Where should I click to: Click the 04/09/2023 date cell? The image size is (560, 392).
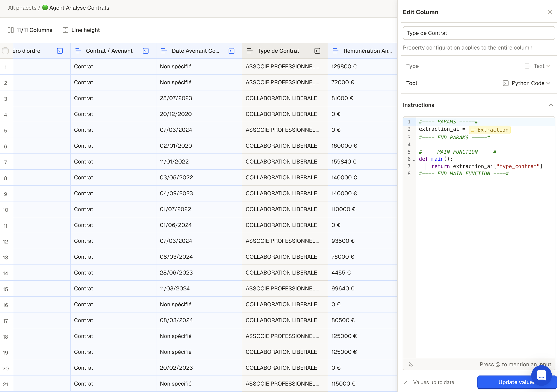click(x=199, y=193)
